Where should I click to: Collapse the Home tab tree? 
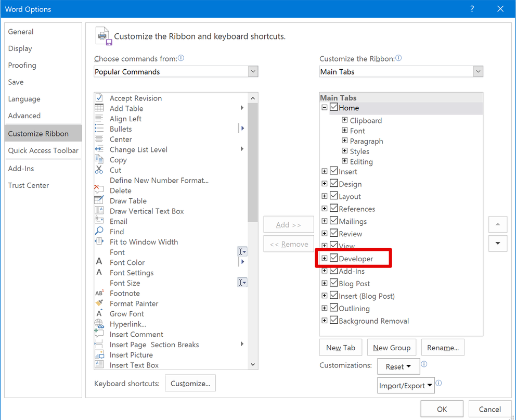pyautogui.click(x=325, y=108)
